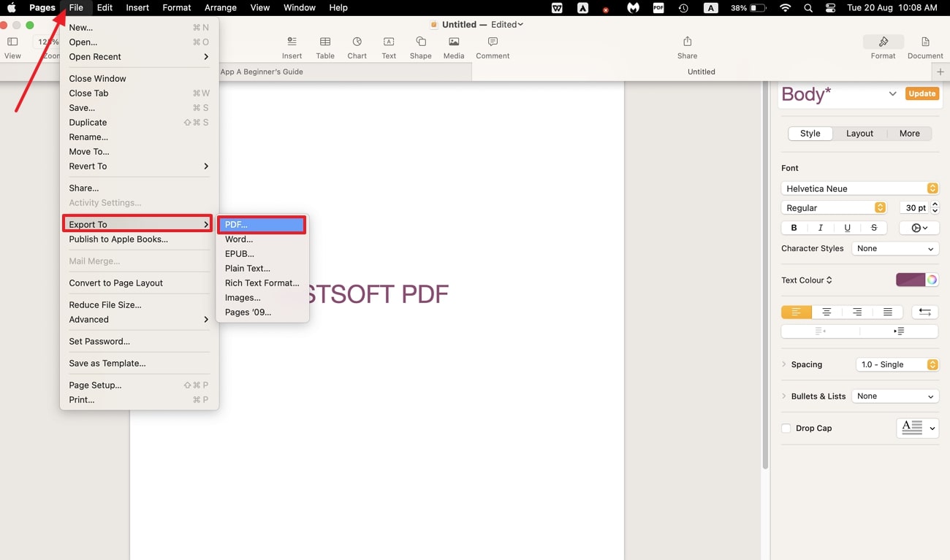This screenshot has width=950, height=560.
Task: Open the Character Styles dropdown
Action: point(895,248)
